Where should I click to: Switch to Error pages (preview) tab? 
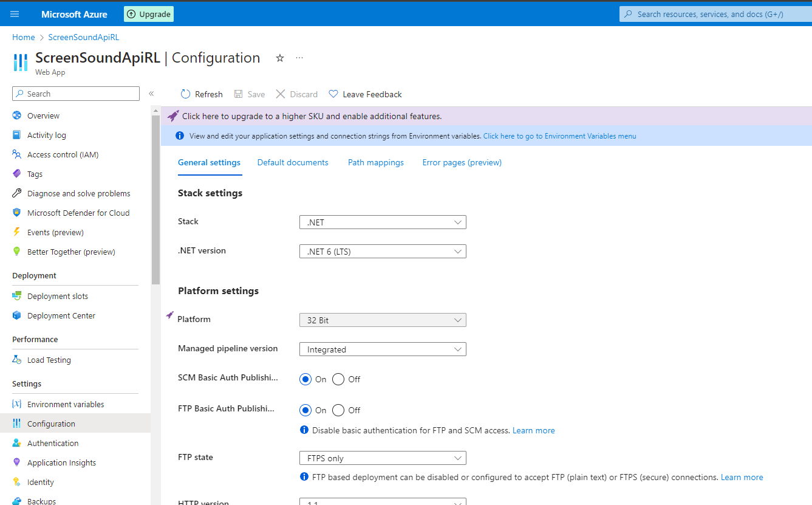(x=462, y=163)
